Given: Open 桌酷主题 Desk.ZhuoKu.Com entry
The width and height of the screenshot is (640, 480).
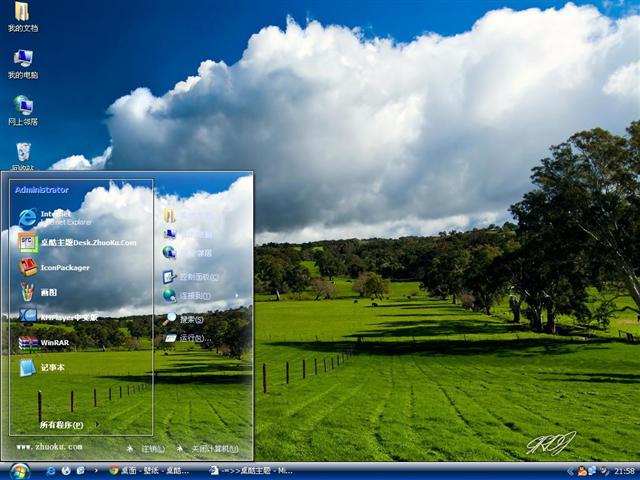Looking at the screenshot, I should pos(77,242).
